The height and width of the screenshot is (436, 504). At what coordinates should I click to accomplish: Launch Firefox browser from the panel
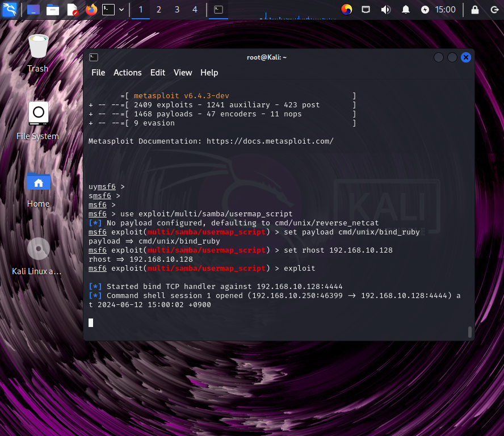pos(91,10)
